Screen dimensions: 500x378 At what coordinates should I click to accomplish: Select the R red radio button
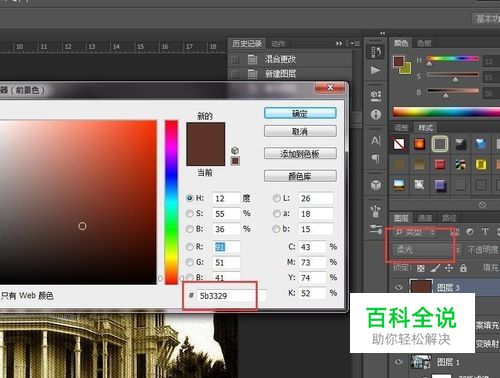coord(190,247)
